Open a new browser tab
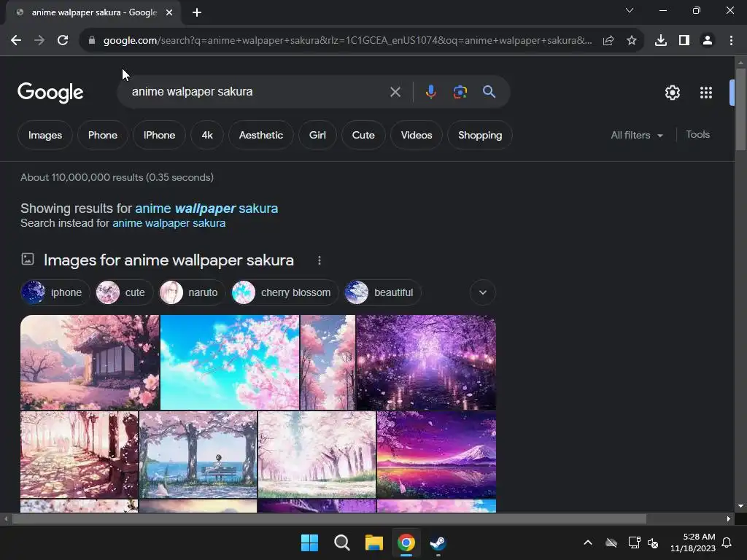The image size is (747, 560). click(197, 12)
